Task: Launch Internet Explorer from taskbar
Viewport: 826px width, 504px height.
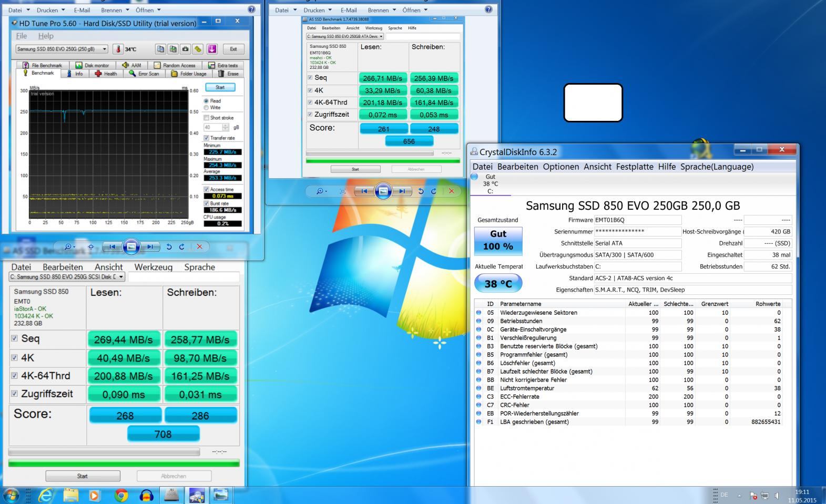Action: pyautogui.click(x=45, y=495)
